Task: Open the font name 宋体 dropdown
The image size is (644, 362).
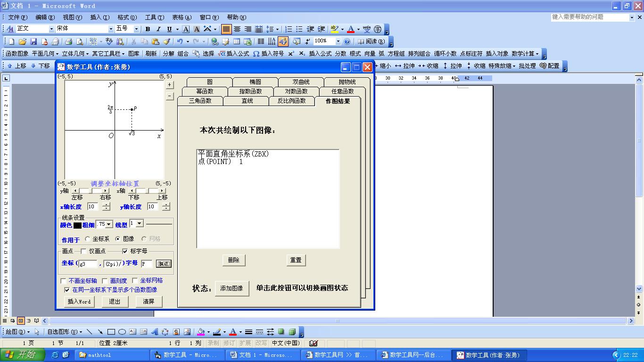Action: tap(111, 29)
